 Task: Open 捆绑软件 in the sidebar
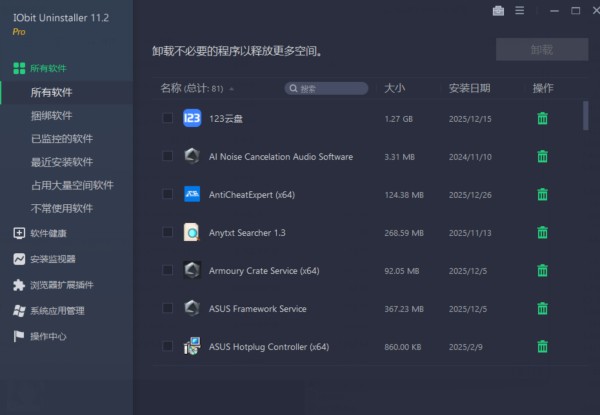pyautogui.click(x=51, y=116)
